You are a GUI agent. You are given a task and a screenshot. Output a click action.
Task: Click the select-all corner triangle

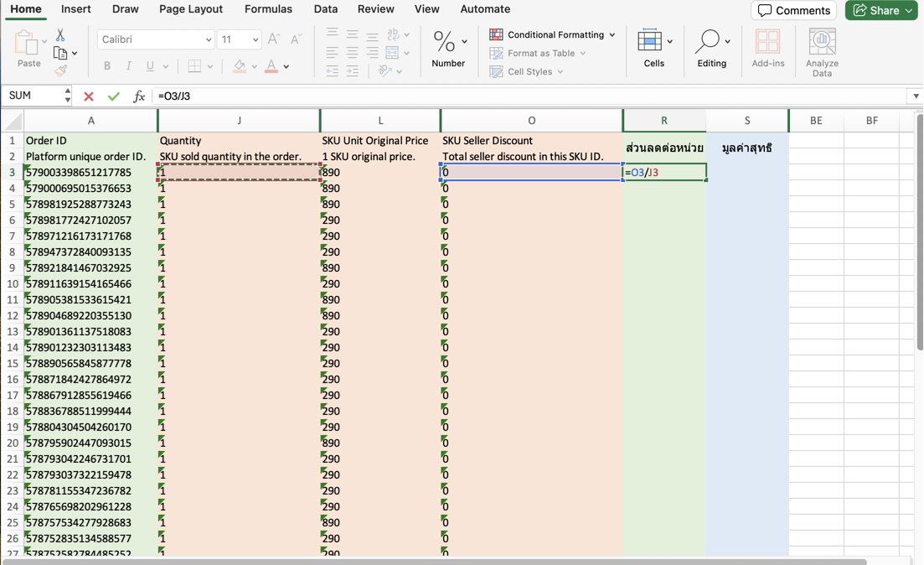pyautogui.click(x=13, y=121)
